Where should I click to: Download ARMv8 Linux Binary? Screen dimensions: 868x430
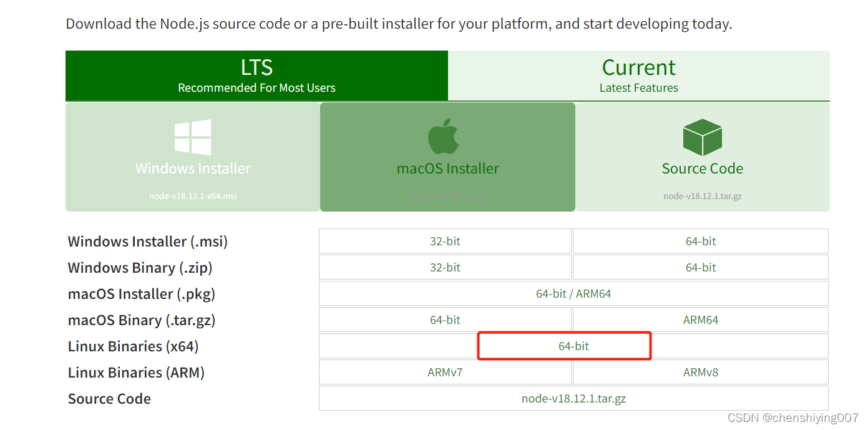700,372
